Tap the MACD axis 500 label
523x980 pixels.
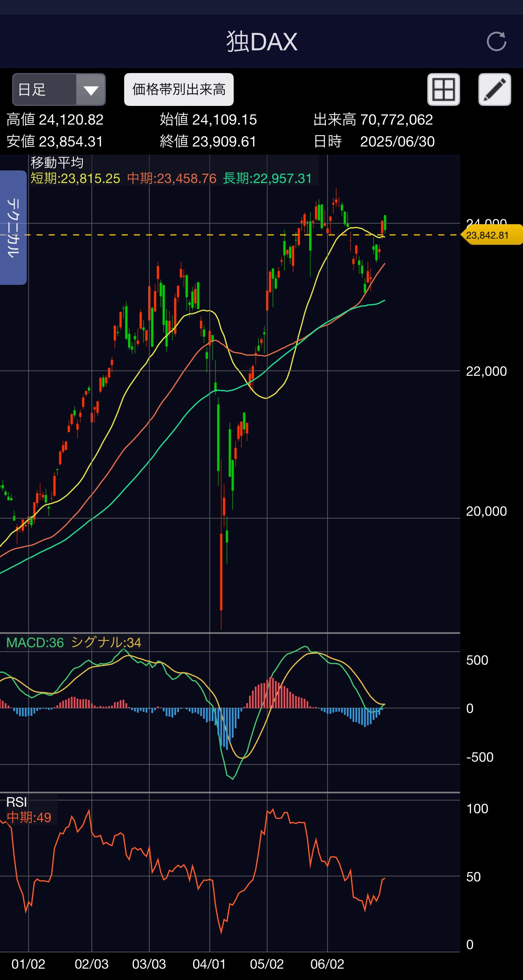477,660
